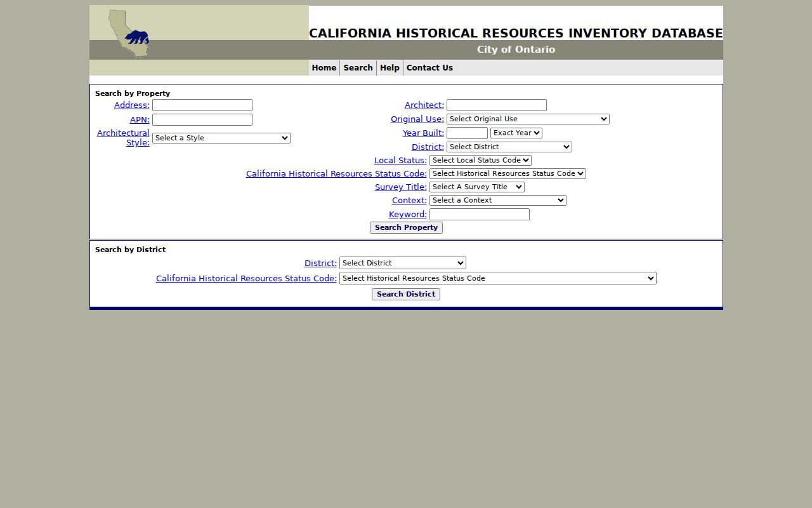Image resolution: width=812 pixels, height=508 pixels.
Task: Open the Exact Year dropdown
Action: [516, 133]
